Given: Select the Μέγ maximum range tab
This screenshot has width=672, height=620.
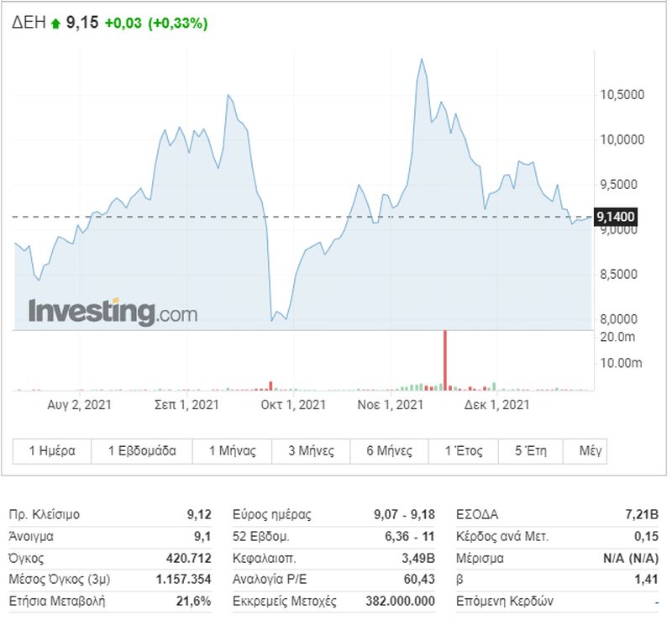Looking at the screenshot, I should [585, 451].
